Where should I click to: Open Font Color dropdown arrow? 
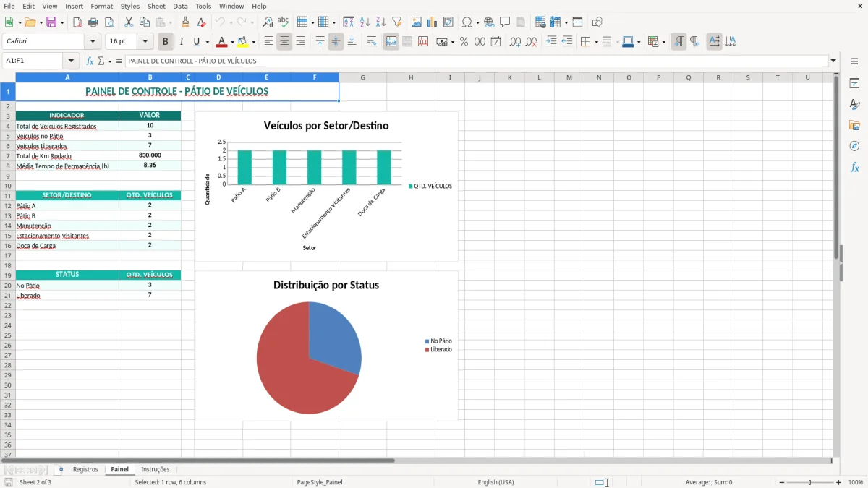232,42
